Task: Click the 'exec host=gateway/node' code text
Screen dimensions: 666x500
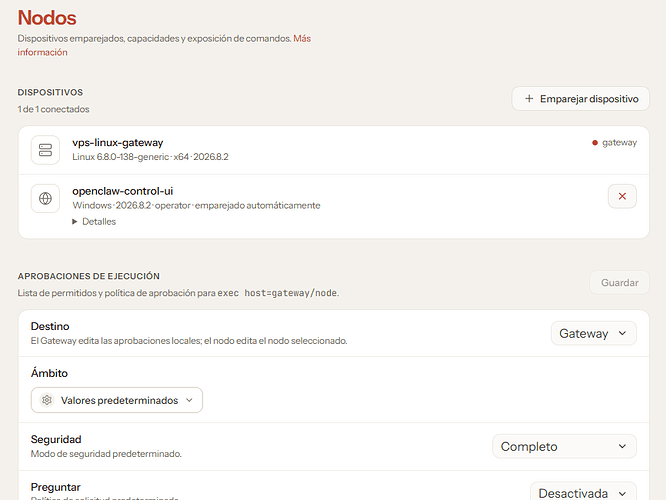Action: 277,293
